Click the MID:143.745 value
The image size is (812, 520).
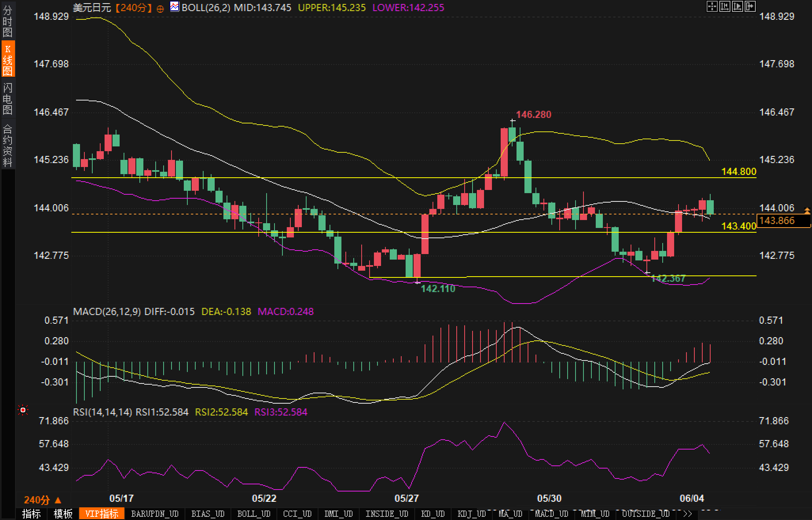263,8
